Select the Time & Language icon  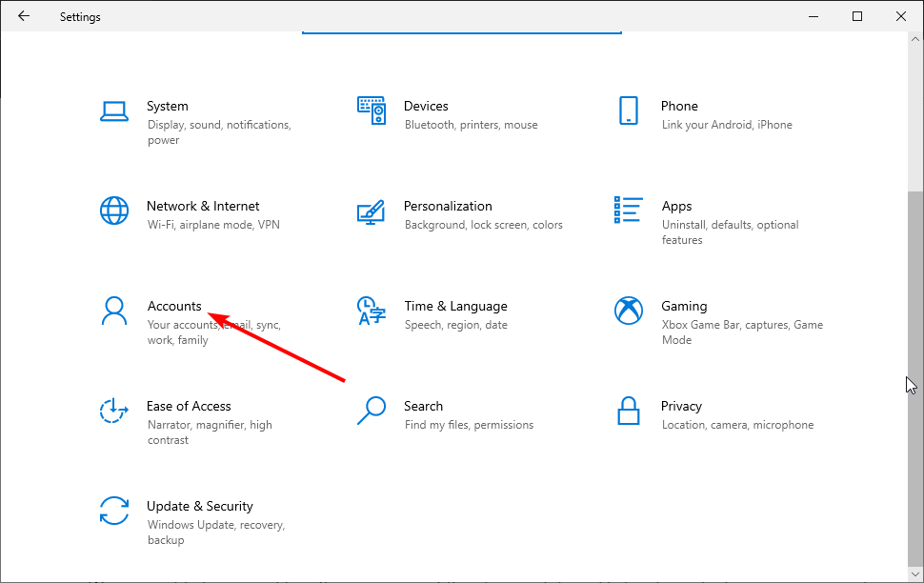click(x=372, y=311)
